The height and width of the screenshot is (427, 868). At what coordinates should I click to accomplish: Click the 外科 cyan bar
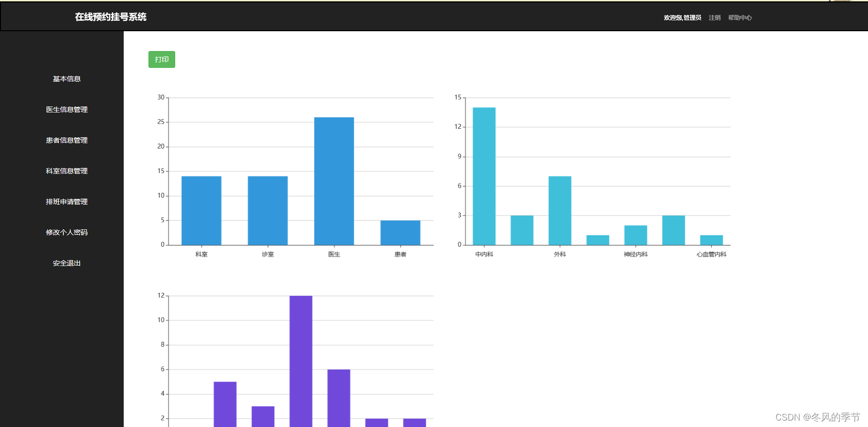pyautogui.click(x=560, y=211)
